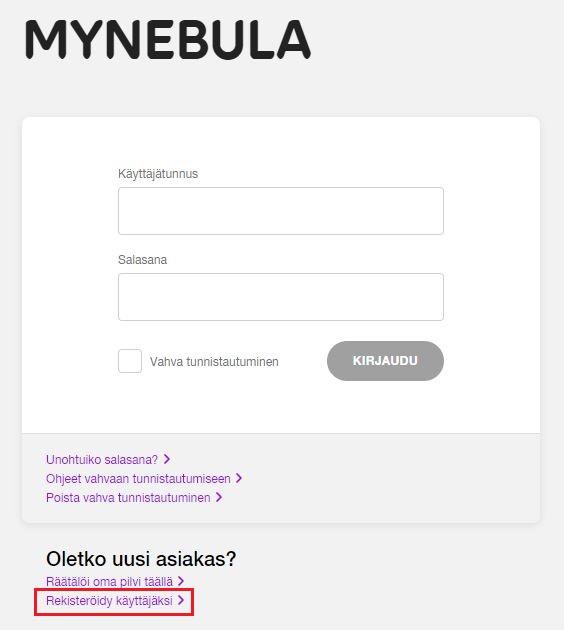Click chevron after Ohjeet vahvaan tunnistautumiseen
This screenshot has height=630, width=564.
click(239, 478)
